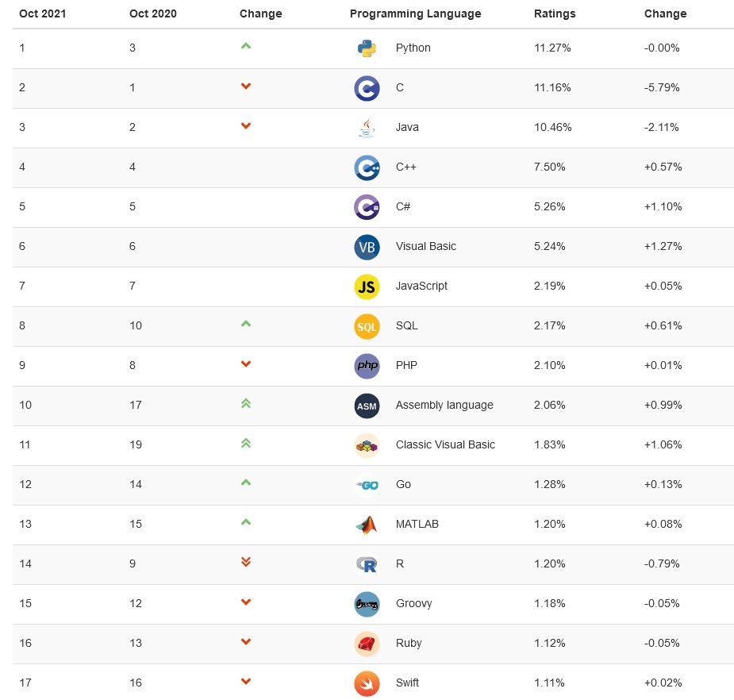Viewport: 734px width, 700px height.
Task: Click the green up arrow beside Python
Action: [x=246, y=46]
